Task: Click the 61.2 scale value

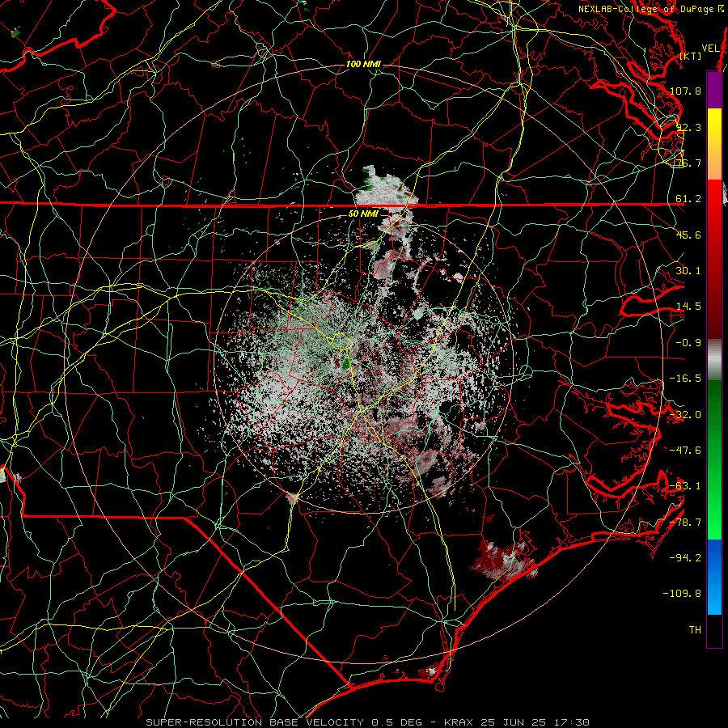Action: [688, 199]
